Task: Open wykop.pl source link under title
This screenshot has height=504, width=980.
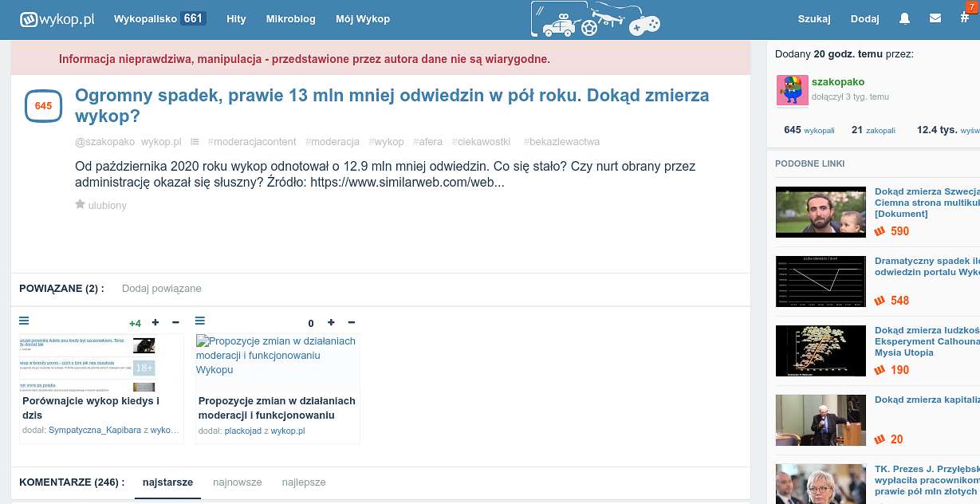Action: point(161,142)
